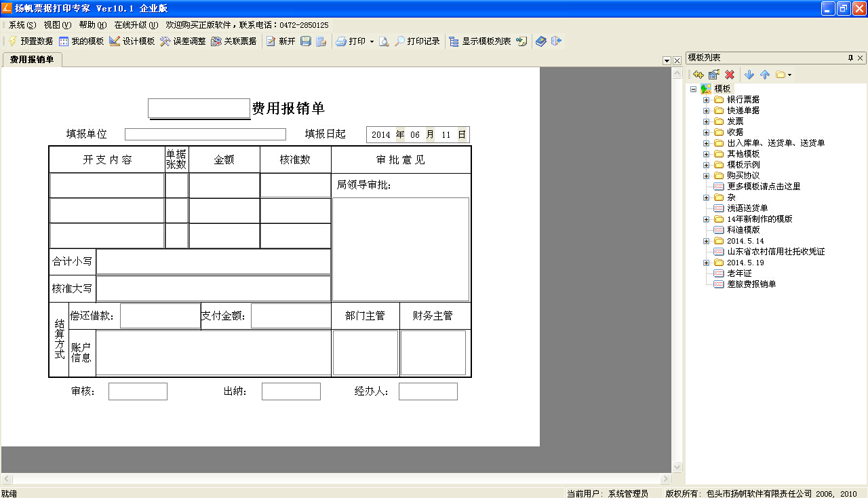Open the 帮助(H) menu
This screenshot has width=868, height=498.
click(93, 25)
